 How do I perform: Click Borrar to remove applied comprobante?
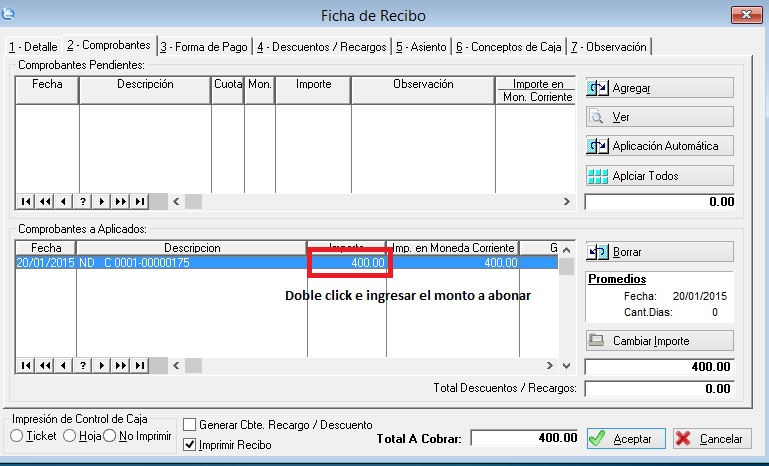(659, 252)
